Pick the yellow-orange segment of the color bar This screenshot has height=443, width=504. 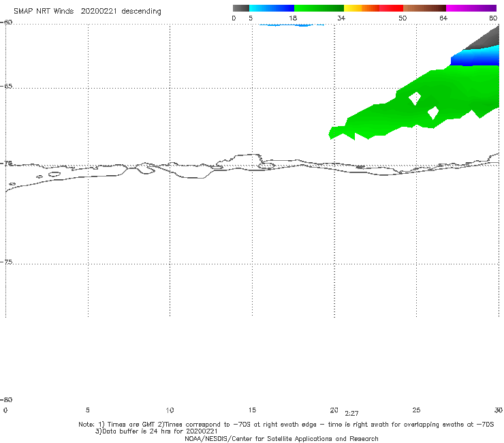362,8
